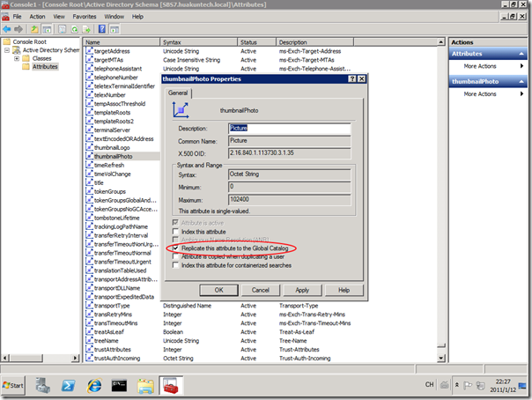Click the attribute icon beside targetAddress
The height and width of the screenshot is (400, 532).
tap(89, 51)
